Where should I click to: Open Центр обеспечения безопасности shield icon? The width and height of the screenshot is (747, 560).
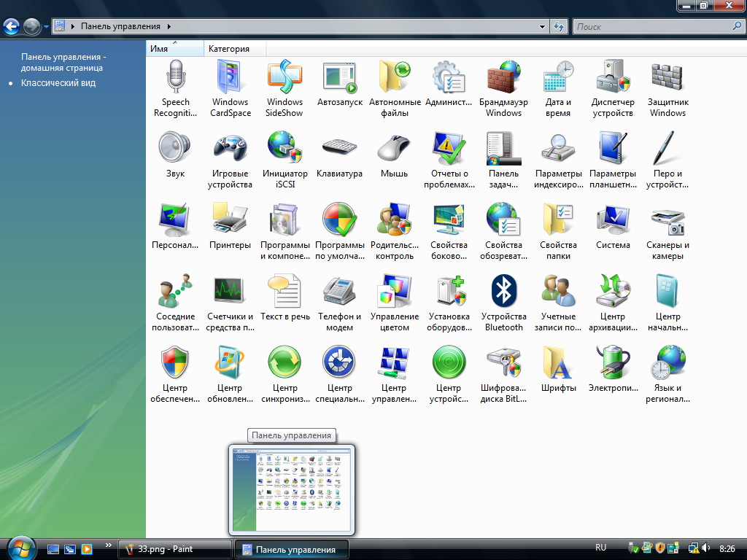point(175,362)
